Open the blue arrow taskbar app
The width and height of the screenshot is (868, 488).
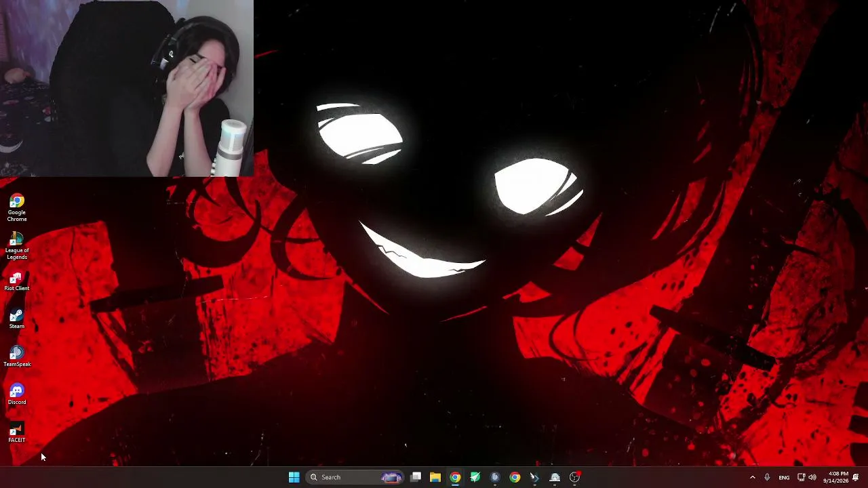[534, 477]
